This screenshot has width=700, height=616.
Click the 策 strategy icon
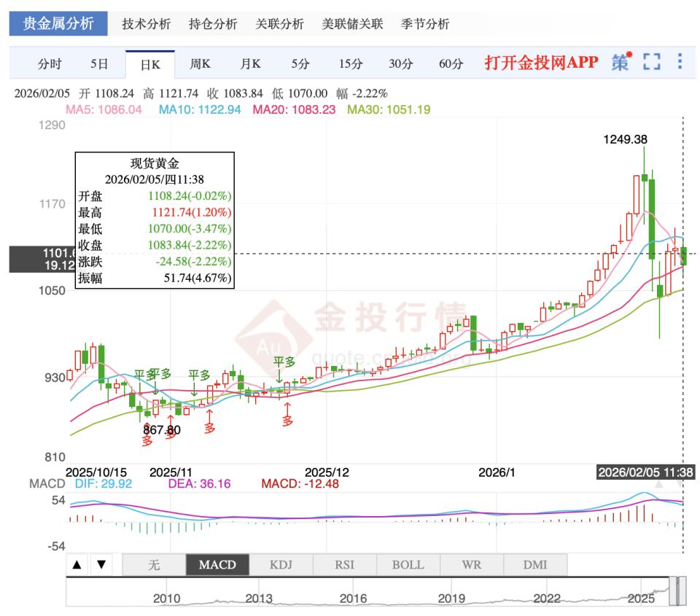(621, 62)
